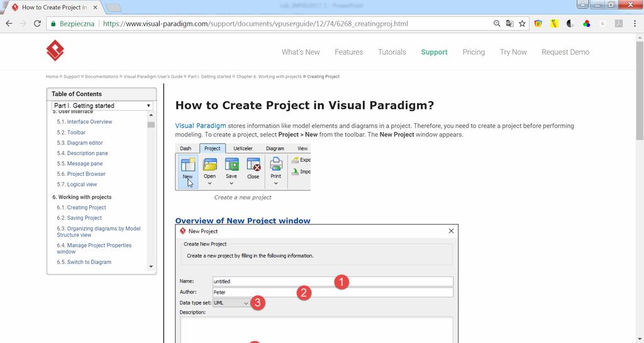The image size is (644, 343).
Task: Open Tutorials in the site navigation
Action: [392, 52]
